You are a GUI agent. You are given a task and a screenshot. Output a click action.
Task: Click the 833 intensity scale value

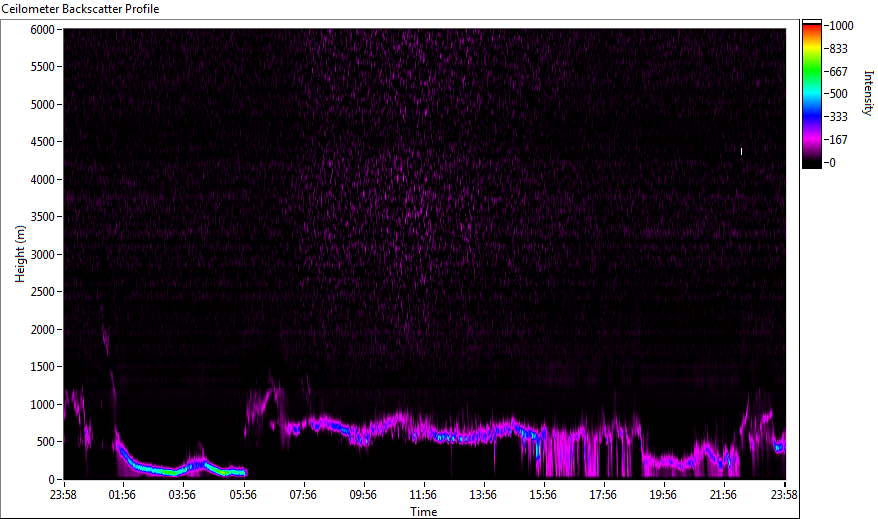[838, 49]
